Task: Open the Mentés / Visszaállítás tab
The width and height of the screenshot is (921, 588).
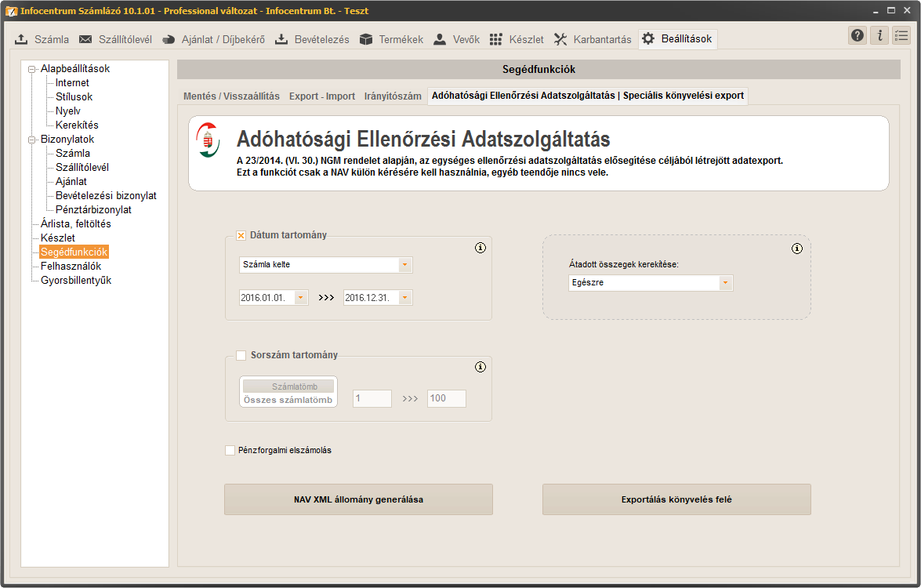Action: [x=231, y=96]
